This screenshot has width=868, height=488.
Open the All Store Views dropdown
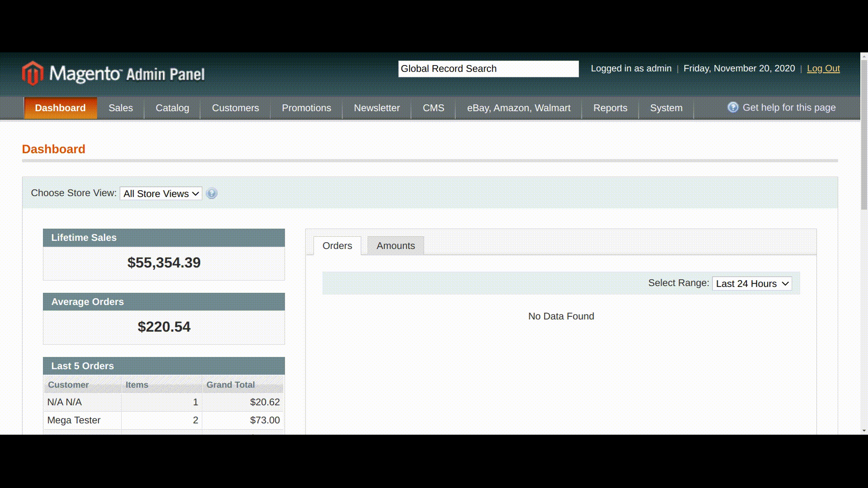pyautogui.click(x=160, y=193)
